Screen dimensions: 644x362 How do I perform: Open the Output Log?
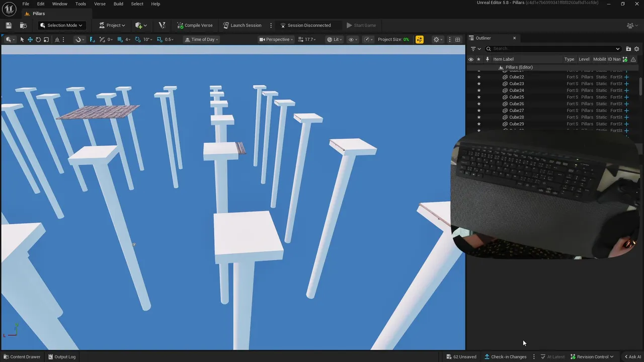tap(62, 357)
